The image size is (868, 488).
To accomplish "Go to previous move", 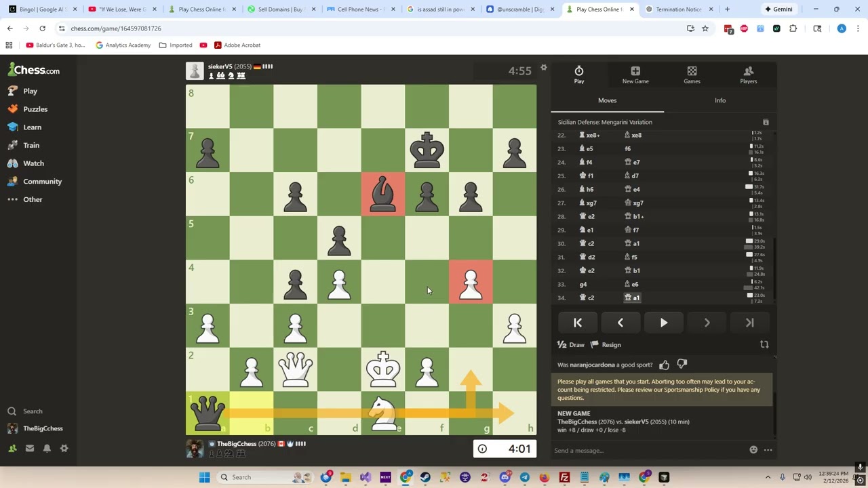I will 620,323.
